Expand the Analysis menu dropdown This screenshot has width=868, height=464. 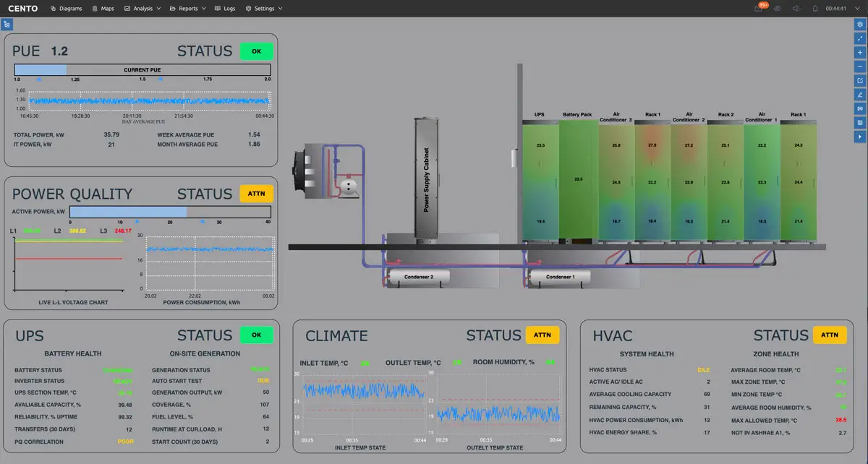[142, 8]
